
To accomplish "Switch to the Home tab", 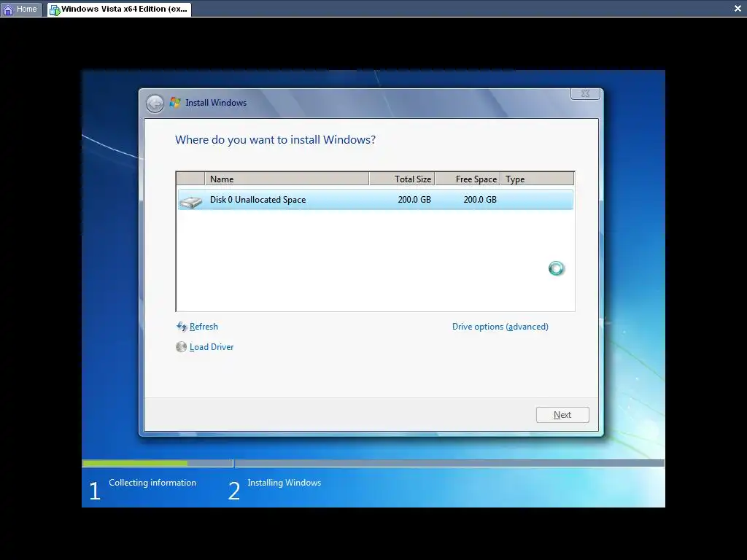I will pos(21,9).
